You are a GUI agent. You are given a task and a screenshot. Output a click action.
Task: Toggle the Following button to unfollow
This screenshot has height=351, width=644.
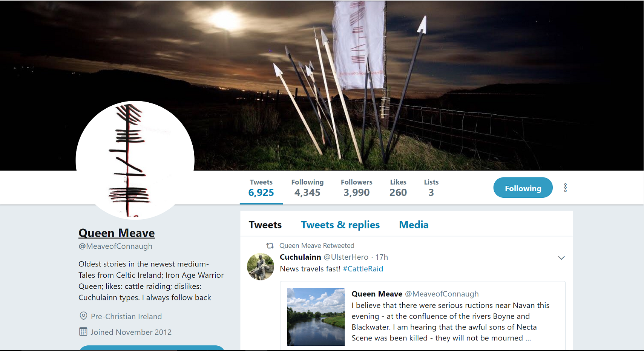523,188
